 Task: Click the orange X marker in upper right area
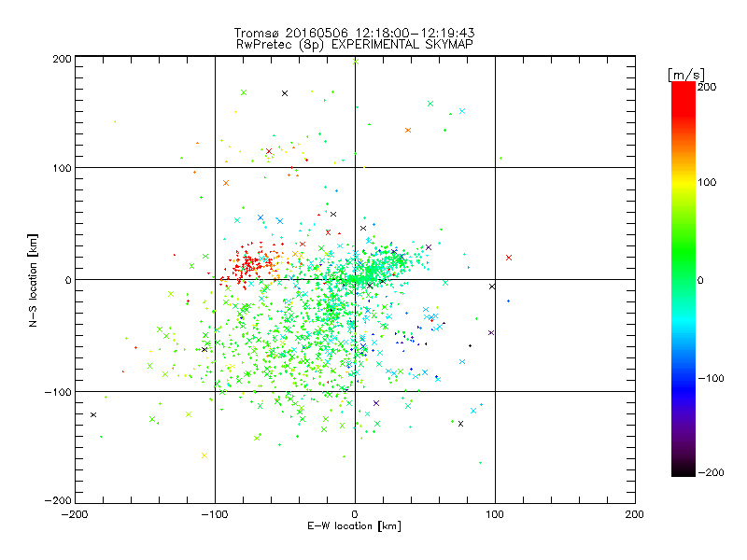(x=408, y=130)
